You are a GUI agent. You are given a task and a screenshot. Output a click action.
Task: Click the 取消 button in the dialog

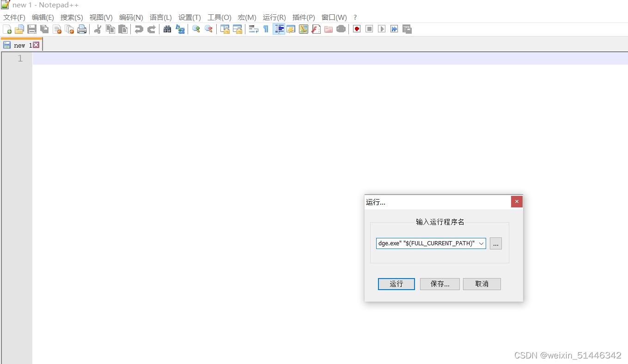pyautogui.click(x=482, y=284)
